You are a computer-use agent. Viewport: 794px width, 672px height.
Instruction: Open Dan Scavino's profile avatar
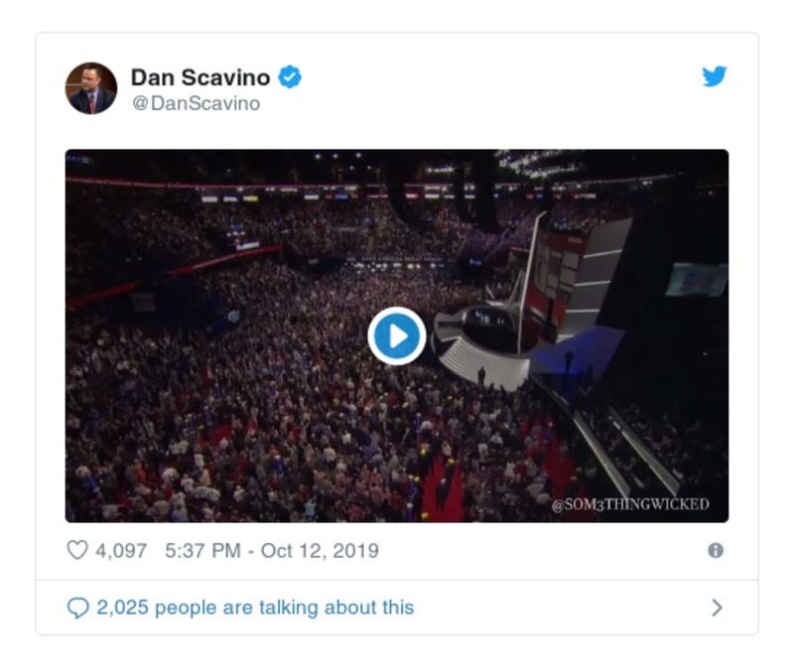pos(91,88)
